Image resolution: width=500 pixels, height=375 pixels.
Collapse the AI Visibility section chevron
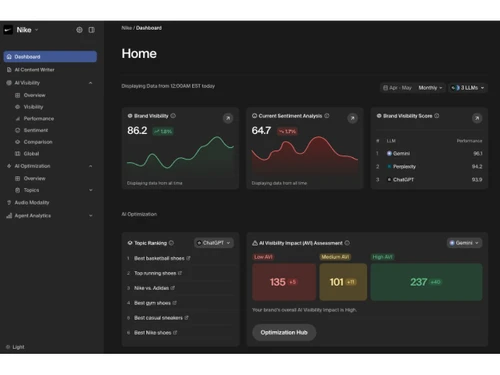[90, 83]
